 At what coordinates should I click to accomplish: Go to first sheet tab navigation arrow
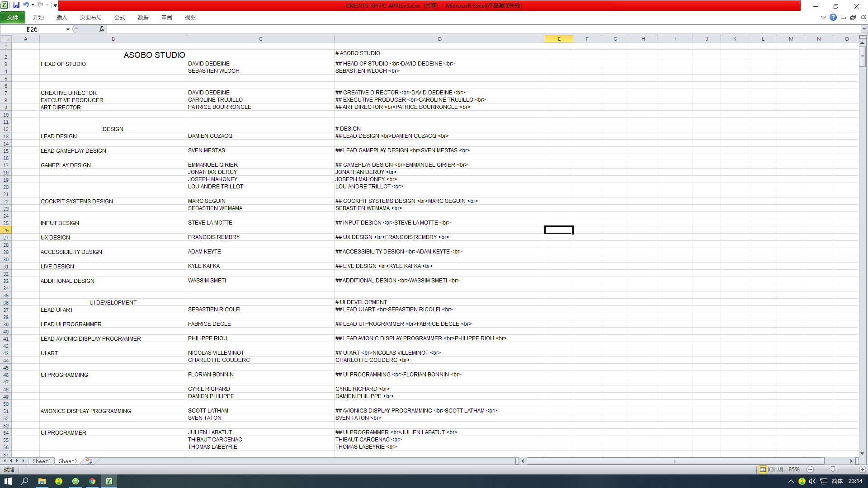click(x=5, y=461)
